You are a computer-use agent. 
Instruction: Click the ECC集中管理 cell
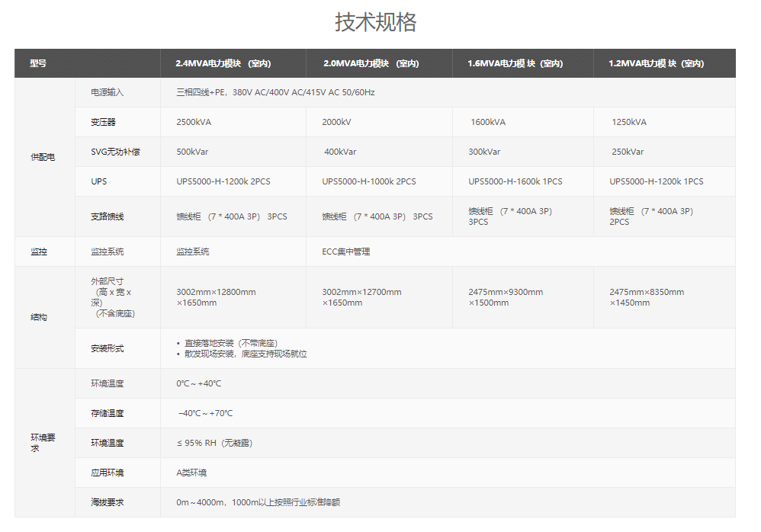pyautogui.click(x=346, y=252)
